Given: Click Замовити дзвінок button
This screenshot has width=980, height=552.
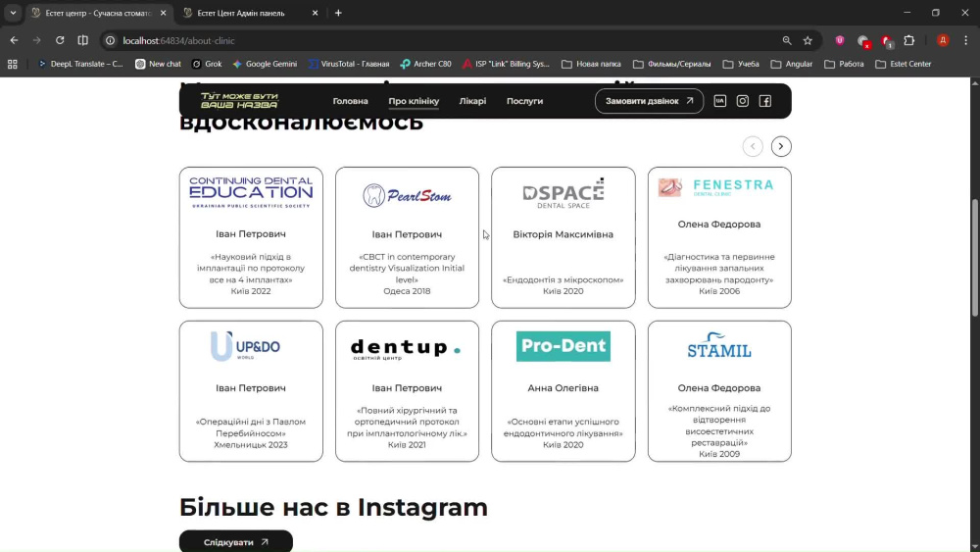Looking at the screenshot, I should click(649, 101).
